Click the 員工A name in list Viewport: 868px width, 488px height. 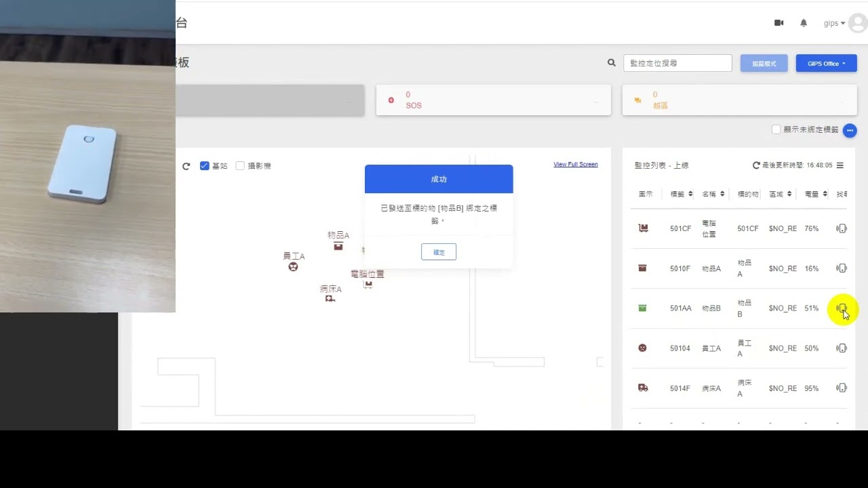[711, 348]
